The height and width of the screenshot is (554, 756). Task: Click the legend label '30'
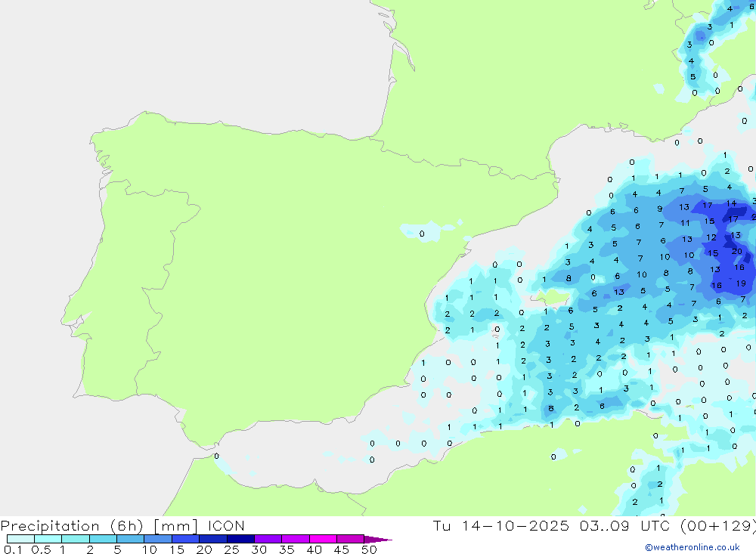(x=259, y=549)
